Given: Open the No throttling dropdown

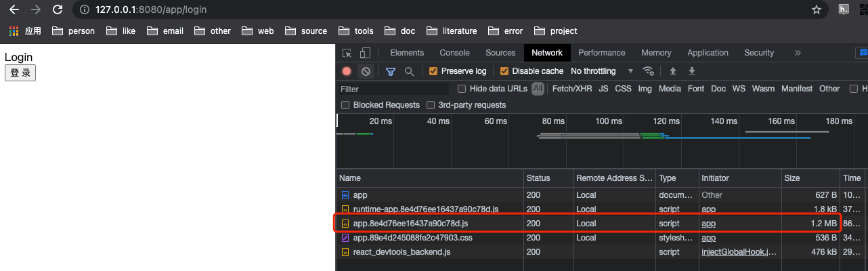Looking at the screenshot, I should pyautogui.click(x=602, y=71).
